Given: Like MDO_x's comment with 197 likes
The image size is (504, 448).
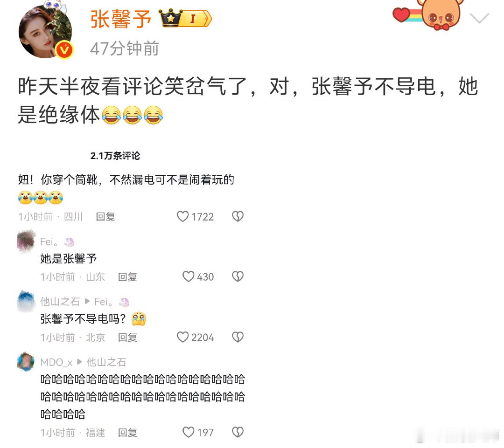Looking at the screenshot, I should click(189, 432).
